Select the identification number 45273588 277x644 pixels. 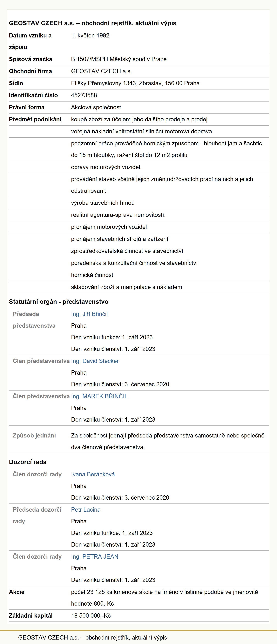(84, 95)
